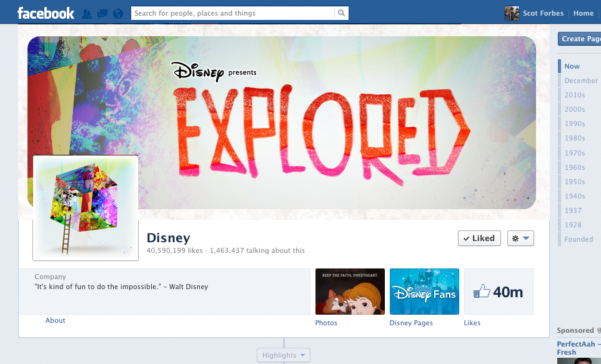Click the Disney Pages label link

click(x=411, y=323)
